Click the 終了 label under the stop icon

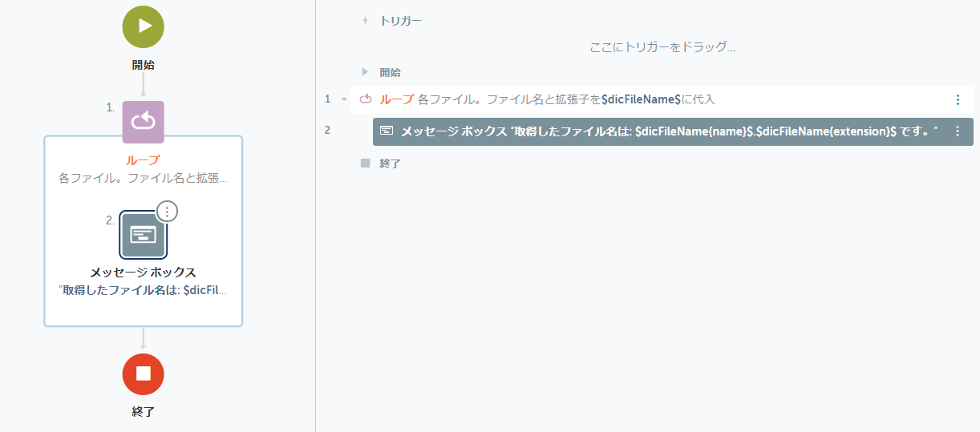click(x=143, y=412)
